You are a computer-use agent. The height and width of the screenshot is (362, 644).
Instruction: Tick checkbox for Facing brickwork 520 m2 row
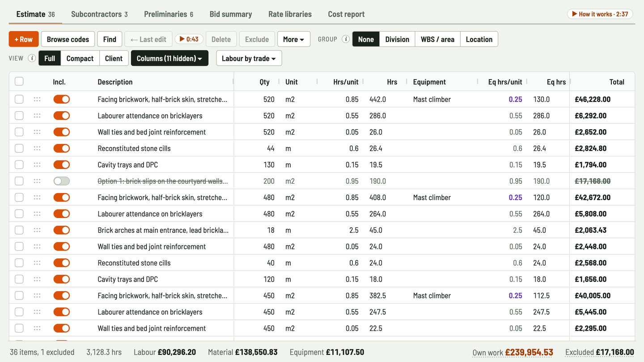coord(19,99)
